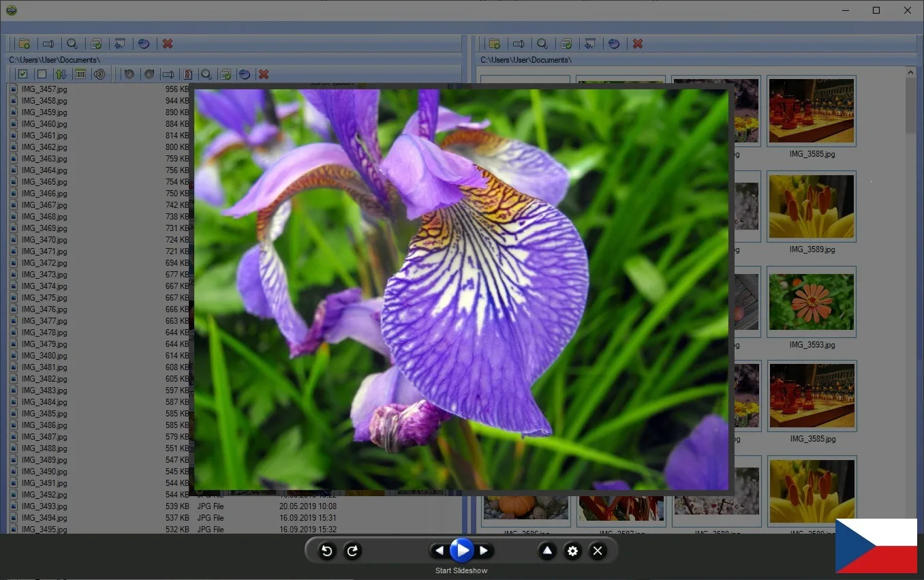Rotate the preview image counterclockwise
Viewport: 924px width, 580px height.
pyautogui.click(x=326, y=551)
